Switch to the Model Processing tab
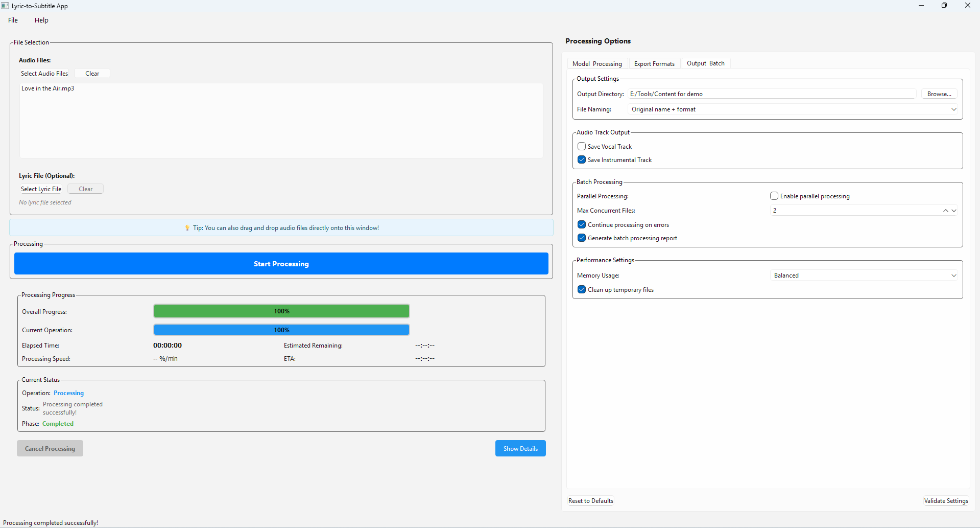 point(597,64)
